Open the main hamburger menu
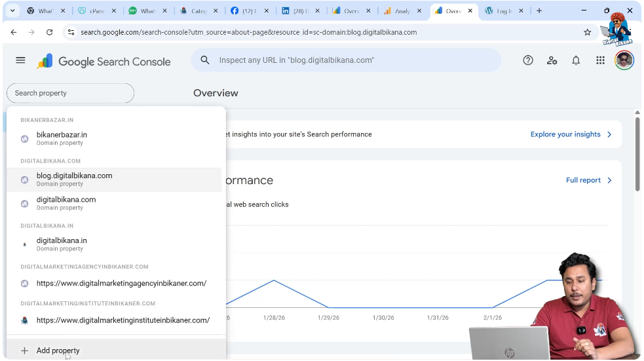 20,60
